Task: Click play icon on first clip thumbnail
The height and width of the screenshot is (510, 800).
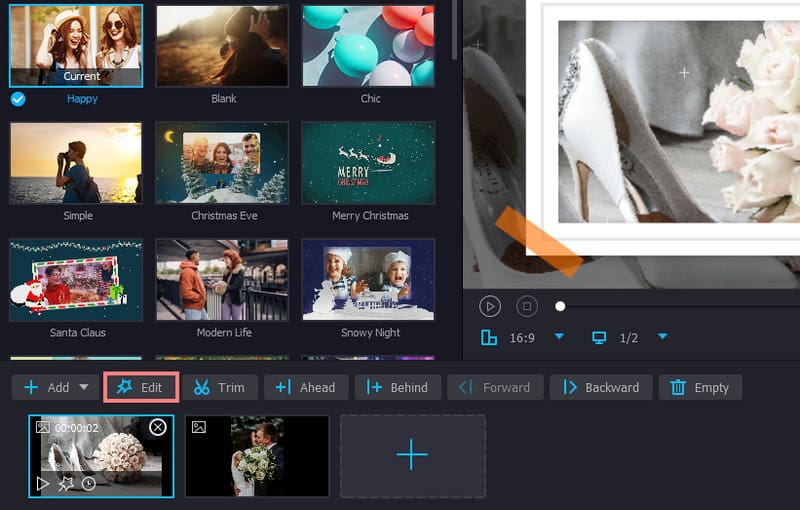Action: (x=43, y=483)
